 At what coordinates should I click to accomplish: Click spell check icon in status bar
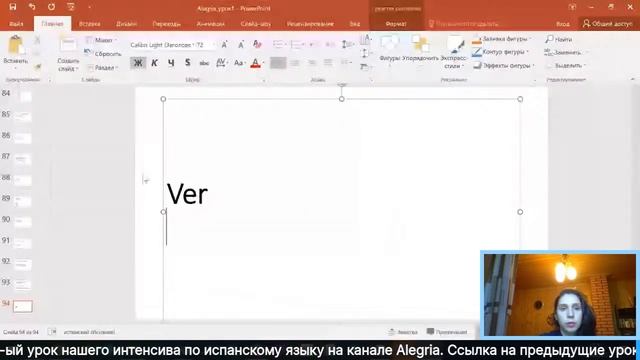point(52,332)
